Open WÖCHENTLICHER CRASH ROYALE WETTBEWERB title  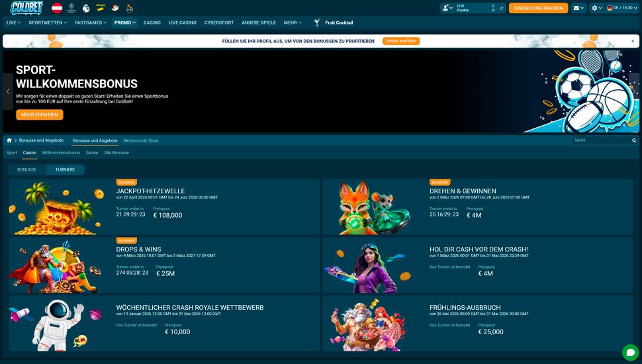tap(189, 308)
